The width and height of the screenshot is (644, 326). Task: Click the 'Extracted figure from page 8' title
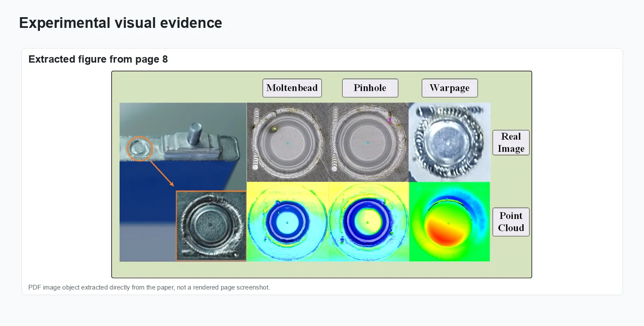point(98,59)
